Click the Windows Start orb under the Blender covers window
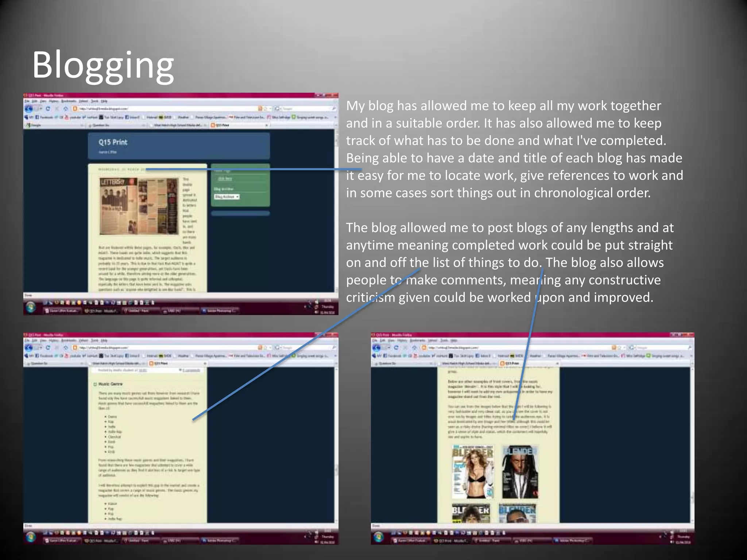 [x=378, y=537]
